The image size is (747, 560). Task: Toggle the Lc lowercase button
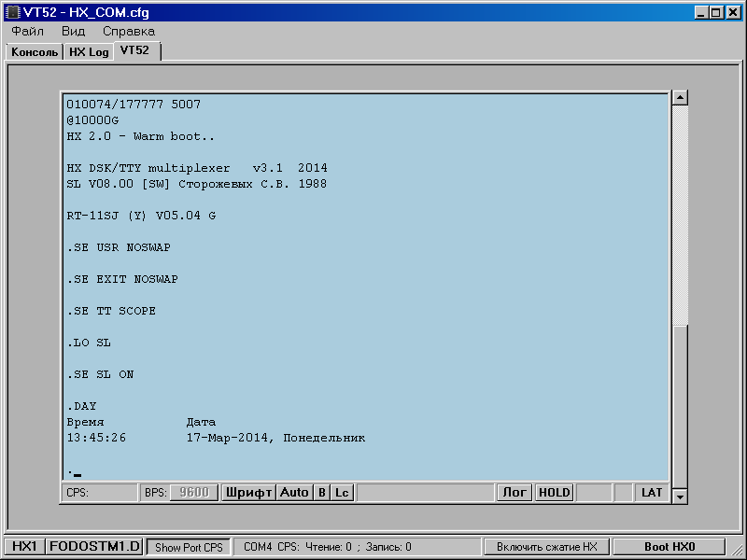pos(343,492)
